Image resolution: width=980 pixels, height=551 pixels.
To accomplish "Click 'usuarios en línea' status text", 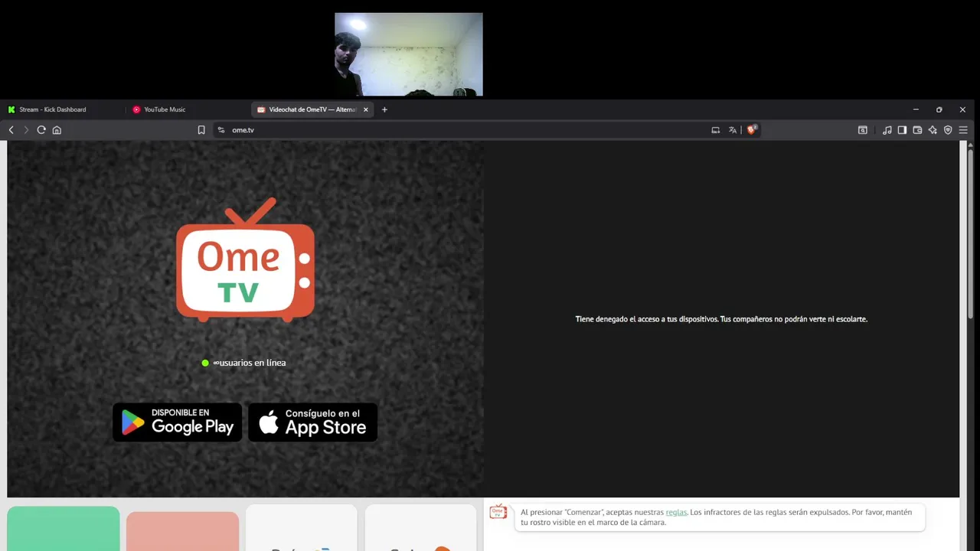I will (250, 363).
